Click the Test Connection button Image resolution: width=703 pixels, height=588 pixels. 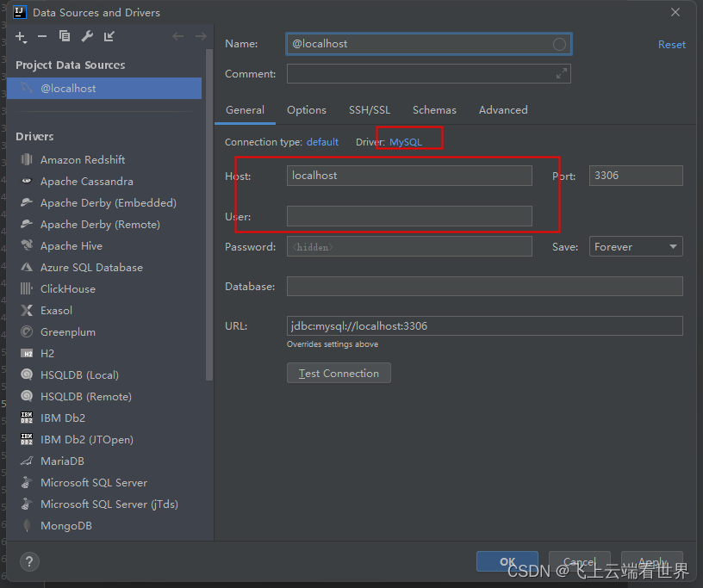coord(339,373)
